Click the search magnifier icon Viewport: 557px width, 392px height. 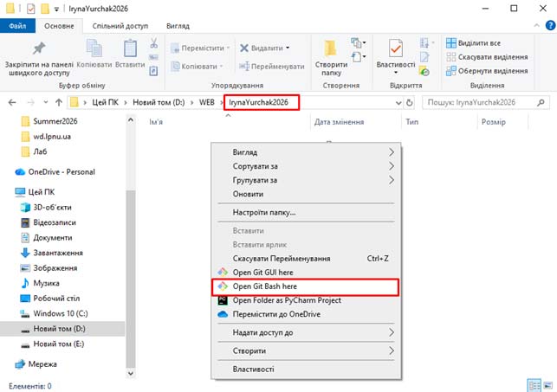[541, 102]
